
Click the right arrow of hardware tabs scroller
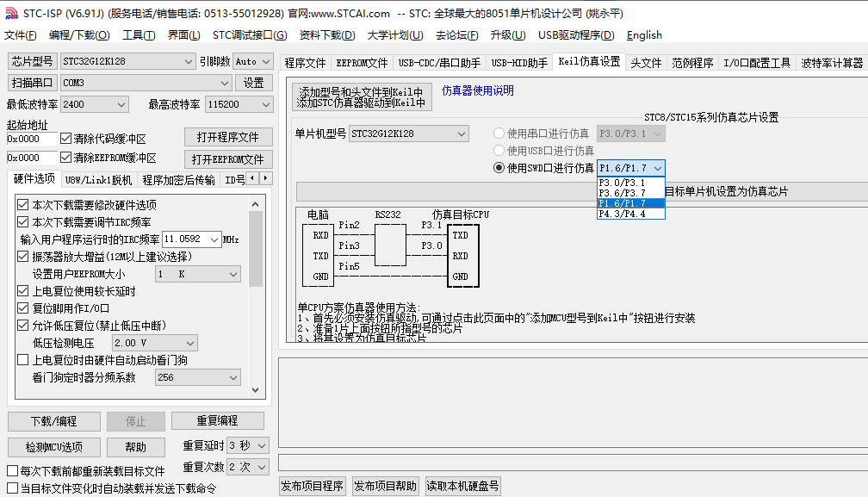pyautogui.click(x=266, y=178)
